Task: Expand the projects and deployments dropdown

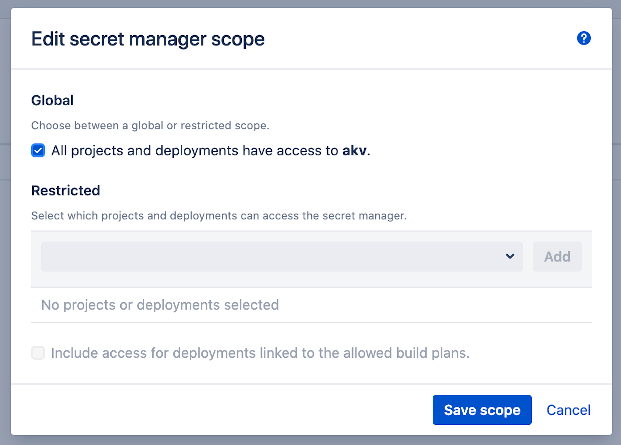Action: click(x=282, y=257)
